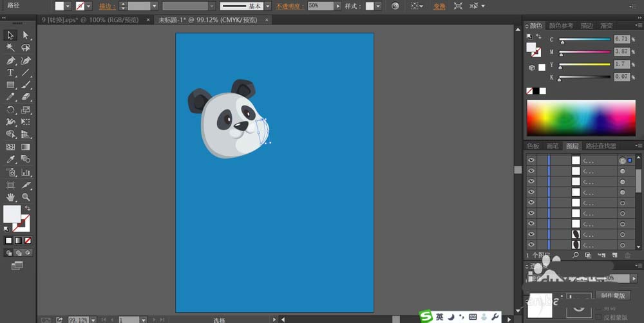This screenshot has width=644, height=323.
Task: Select the Zoom magnifier tool
Action: 26,198
